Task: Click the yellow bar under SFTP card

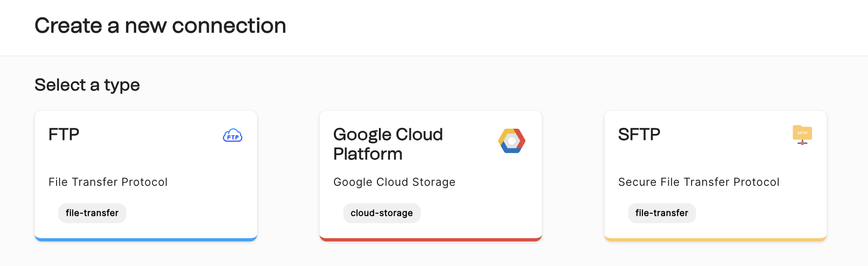Action: click(716, 240)
